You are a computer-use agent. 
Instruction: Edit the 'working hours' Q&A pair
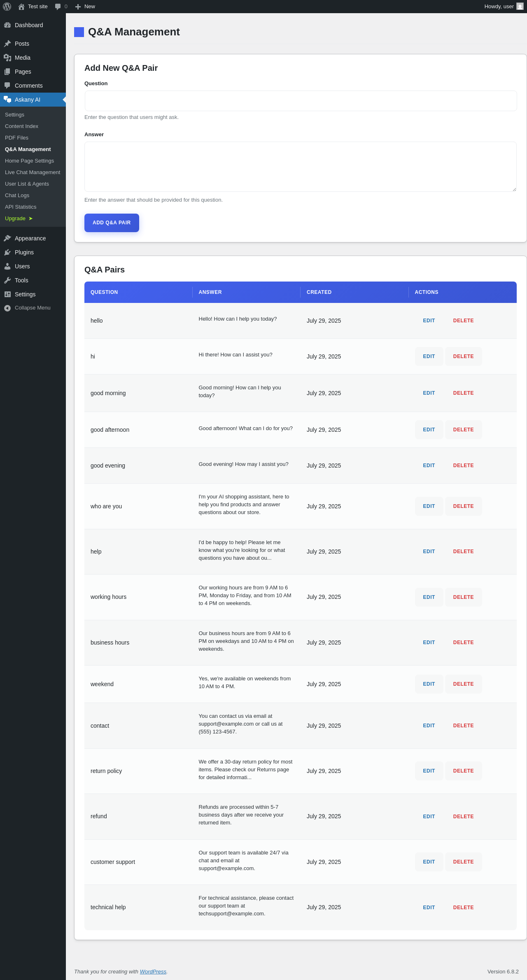[x=429, y=597]
